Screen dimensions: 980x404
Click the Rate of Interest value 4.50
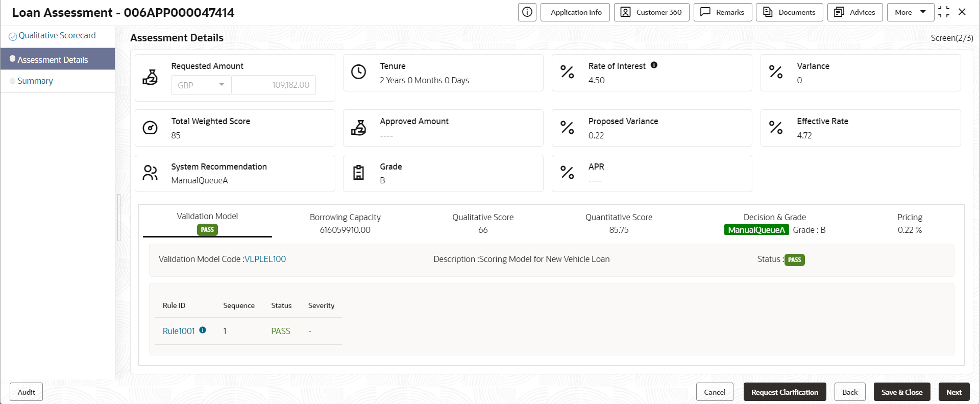[596, 81]
